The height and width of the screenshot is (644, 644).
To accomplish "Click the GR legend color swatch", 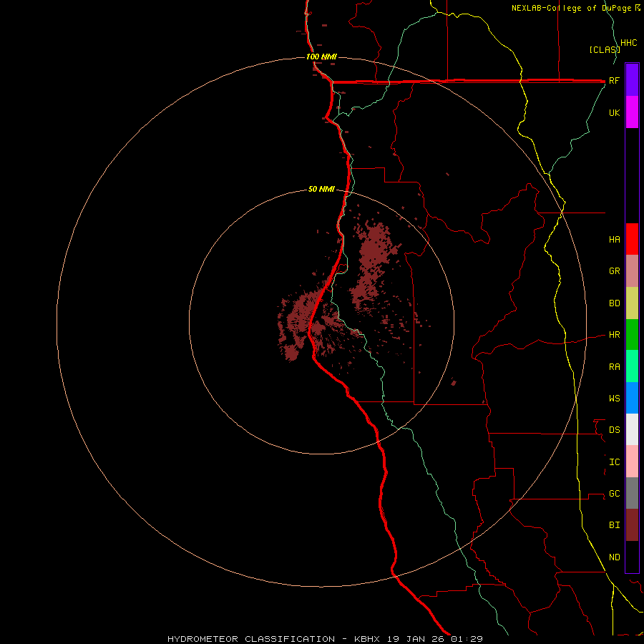I will [632, 271].
